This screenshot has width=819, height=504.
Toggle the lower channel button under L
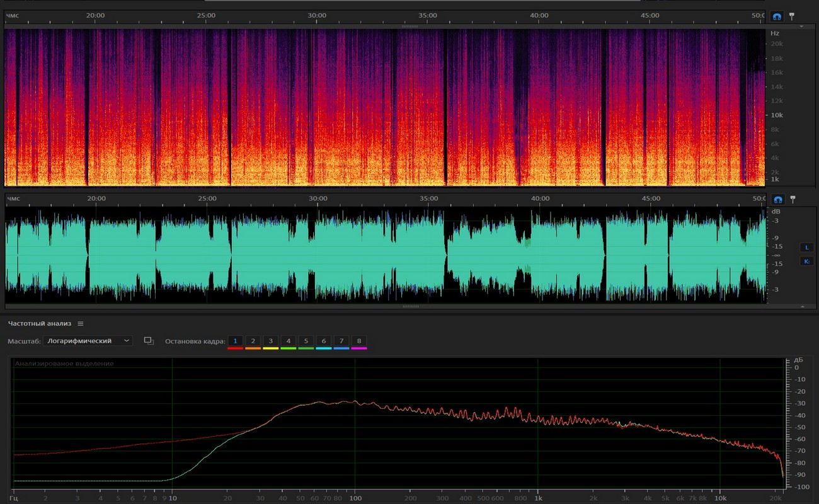(806, 261)
